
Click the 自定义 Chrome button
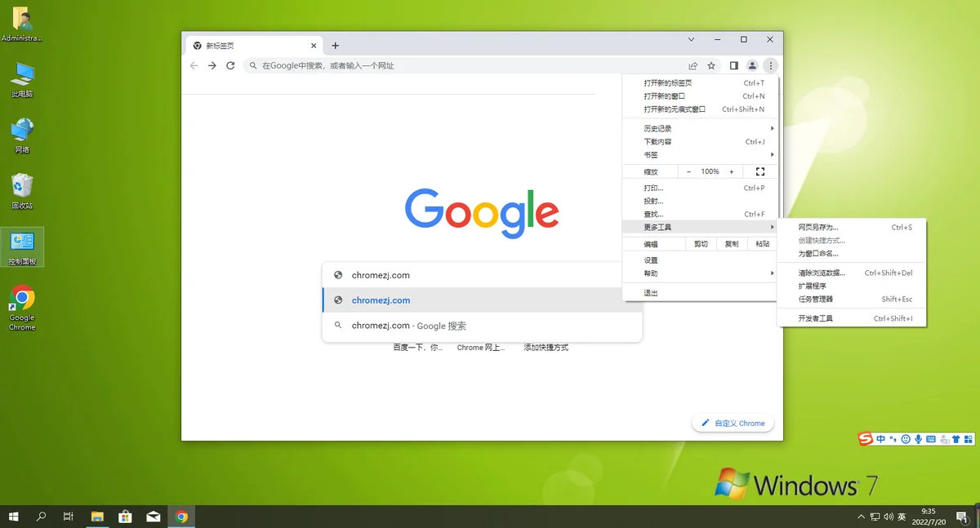click(733, 423)
